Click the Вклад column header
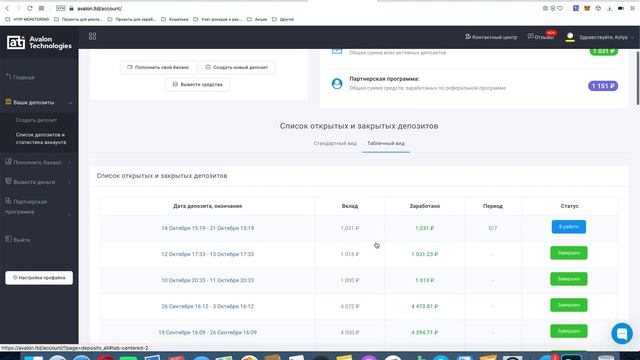 [350, 206]
